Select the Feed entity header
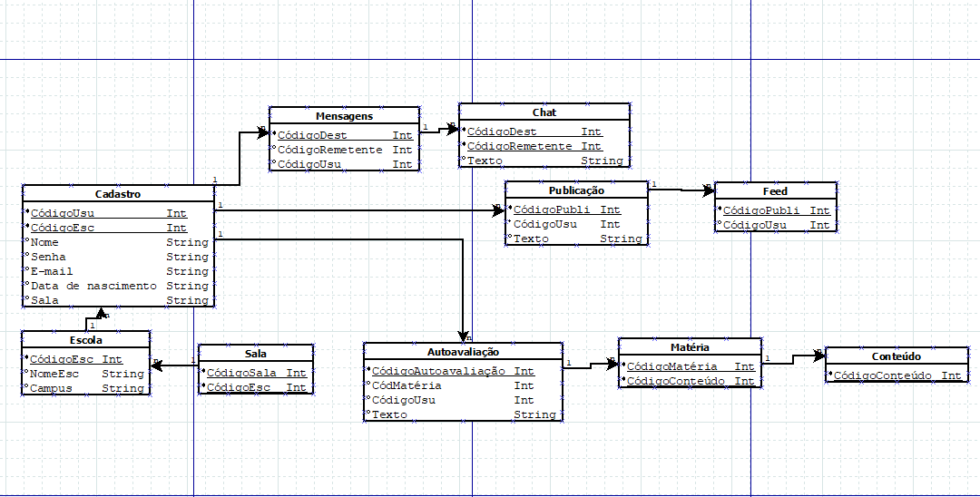 click(x=775, y=191)
